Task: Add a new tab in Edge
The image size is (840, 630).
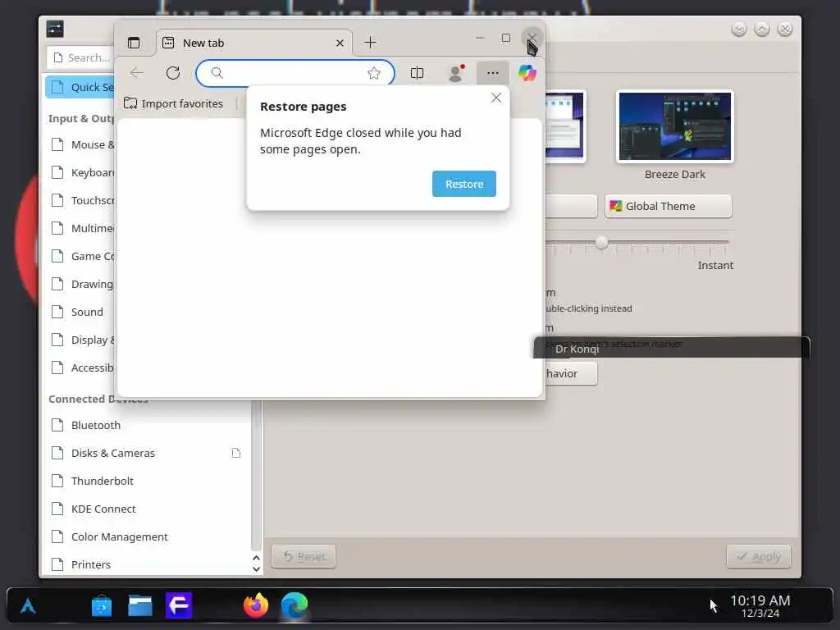Action: click(370, 43)
